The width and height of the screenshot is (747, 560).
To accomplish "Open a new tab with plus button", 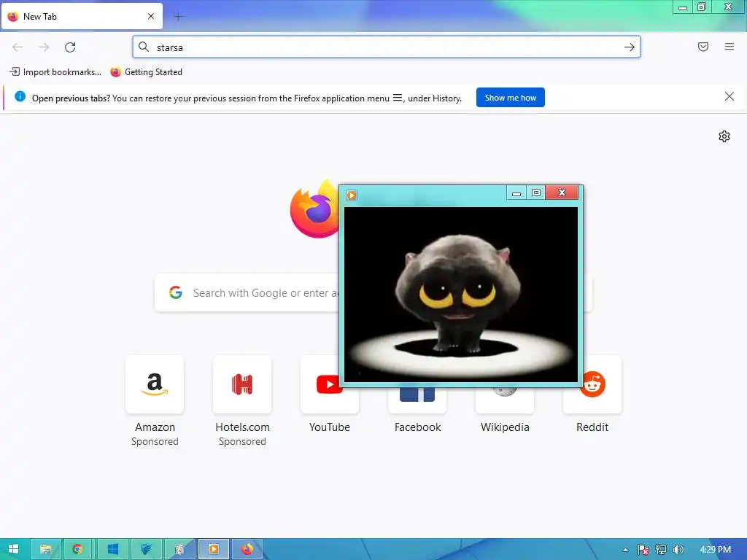I will [x=179, y=17].
